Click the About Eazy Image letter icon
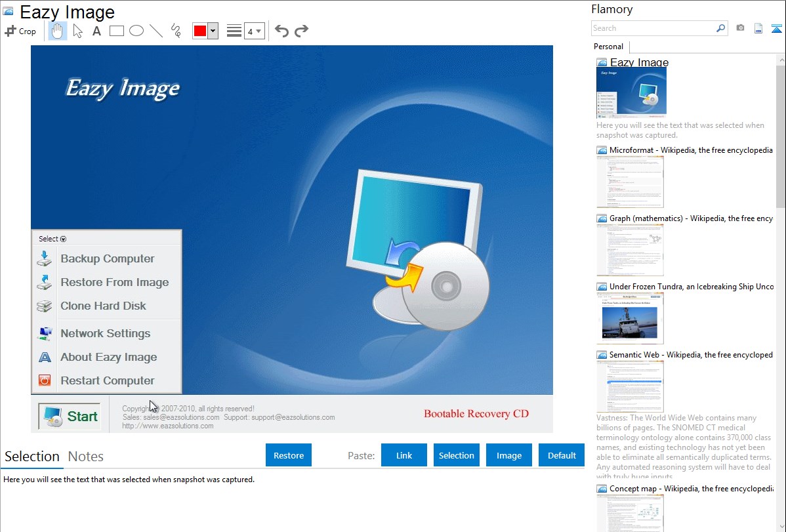The height and width of the screenshot is (532, 786). 45,357
